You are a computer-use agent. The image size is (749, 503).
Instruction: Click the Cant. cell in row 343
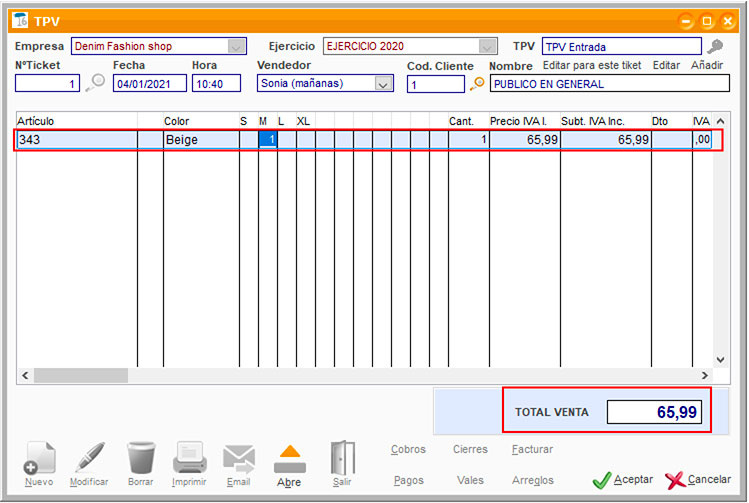coord(469,139)
